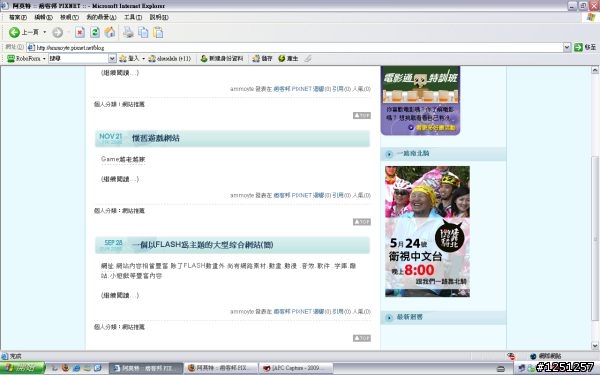Screen dimensions: 600x375
Task: Switch to the JAPC Capture taskbar window
Action: click(x=296, y=368)
